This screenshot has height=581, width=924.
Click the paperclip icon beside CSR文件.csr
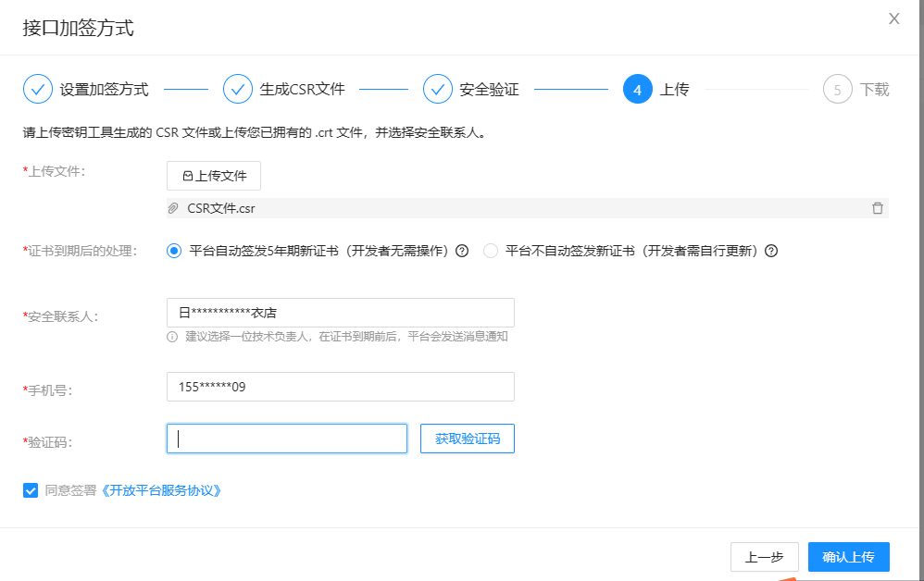coord(173,208)
